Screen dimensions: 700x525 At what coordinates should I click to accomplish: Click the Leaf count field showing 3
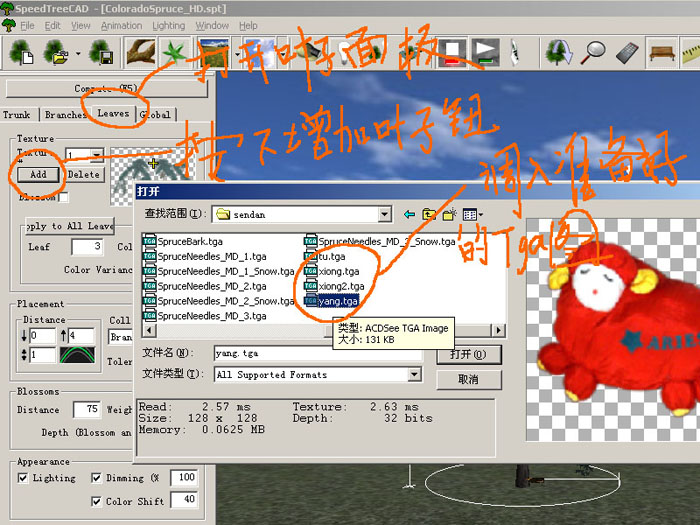[87, 246]
